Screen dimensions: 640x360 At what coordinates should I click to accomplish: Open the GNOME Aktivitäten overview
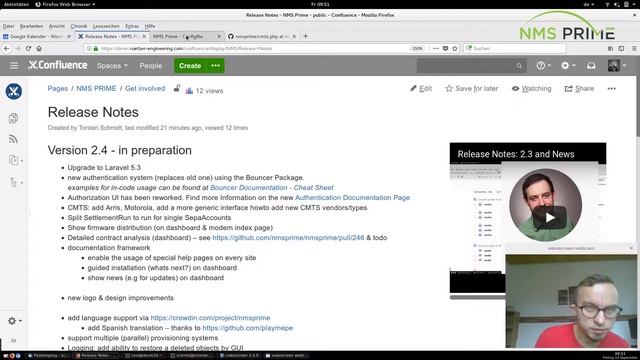coord(16,4)
